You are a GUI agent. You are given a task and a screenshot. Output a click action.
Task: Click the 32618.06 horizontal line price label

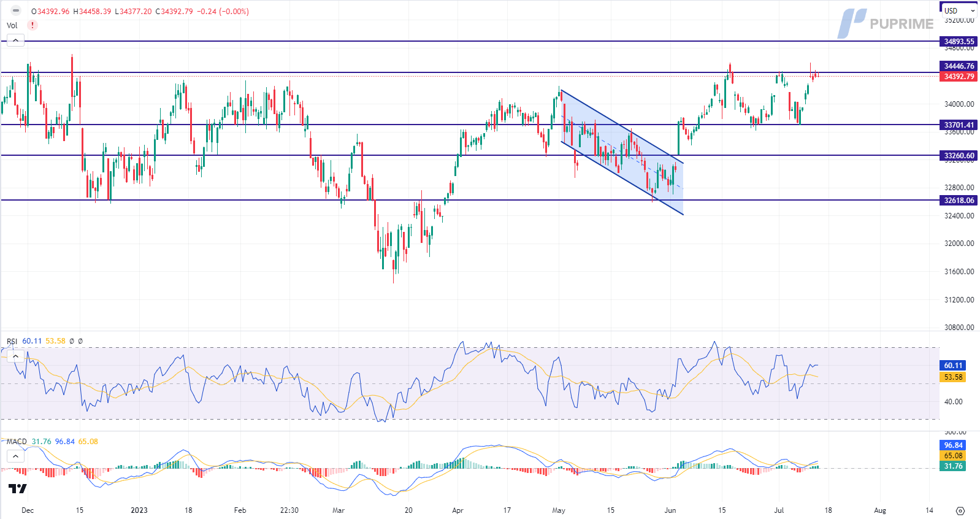[x=959, y=201]
